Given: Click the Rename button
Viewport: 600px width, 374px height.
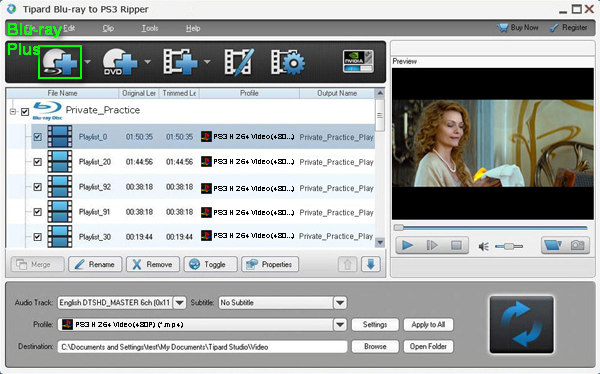Looking at the screenshot, I should pyautogui.click(x=95, y=265).
